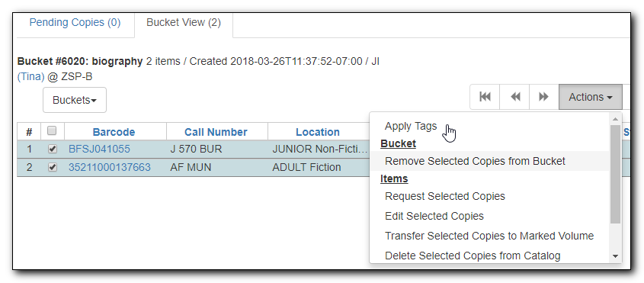The image size is (644, 283).
Task: Switch to the Pending Copies tab
Action: pyautogui.click(x=75, y=22)
